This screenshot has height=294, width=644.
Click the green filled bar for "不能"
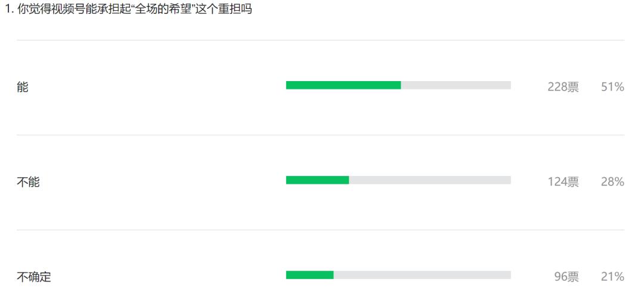[317, 180]
